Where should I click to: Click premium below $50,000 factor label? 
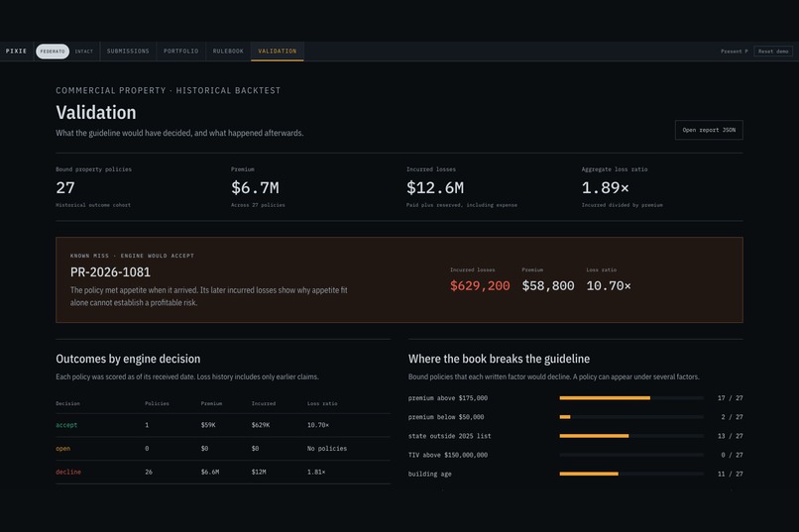(x=446, y=417)
